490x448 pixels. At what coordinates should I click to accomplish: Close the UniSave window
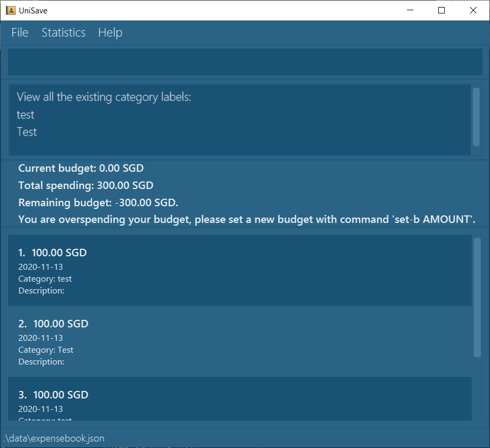[x=473, y=10]
